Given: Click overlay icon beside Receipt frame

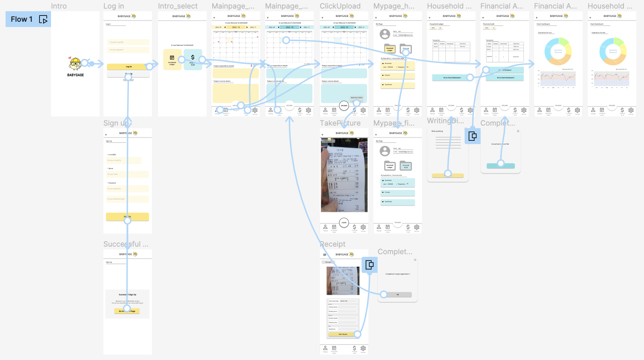Looking at the screenshot, I should point(369,265).
